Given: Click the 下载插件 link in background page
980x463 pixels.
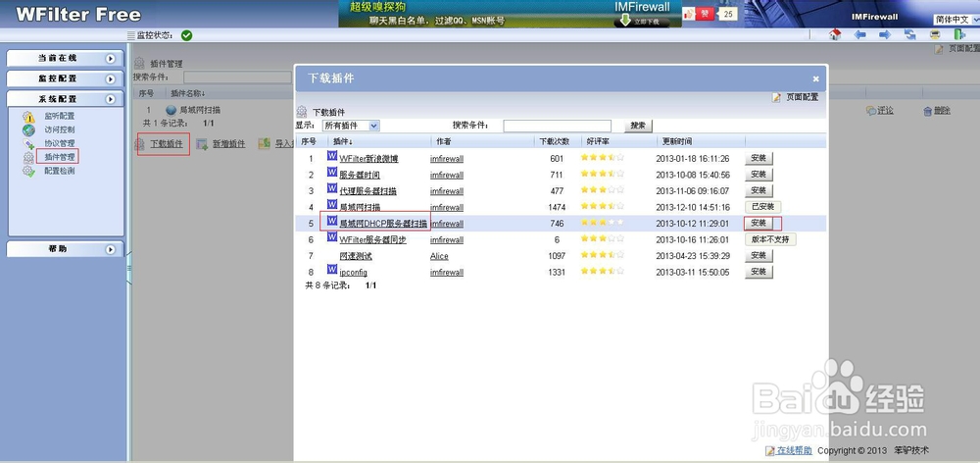Looking at the screenshot, I should (167, 144).
